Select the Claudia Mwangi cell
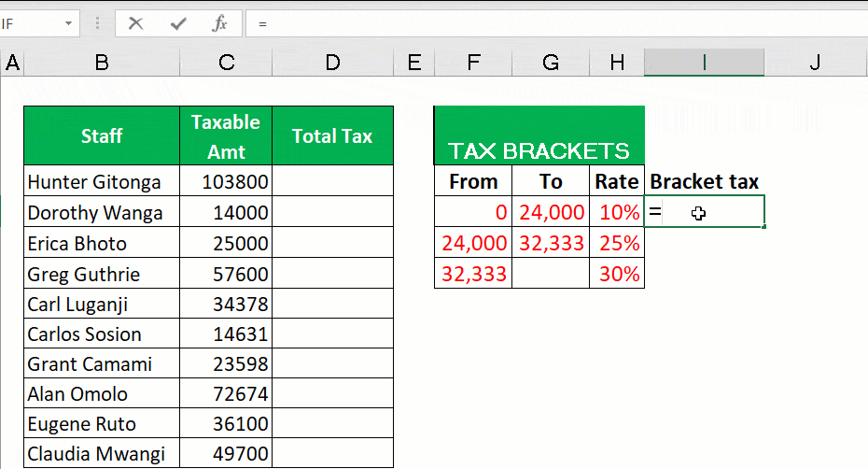Screen dimensions: 868x469 tap(102, 453)
